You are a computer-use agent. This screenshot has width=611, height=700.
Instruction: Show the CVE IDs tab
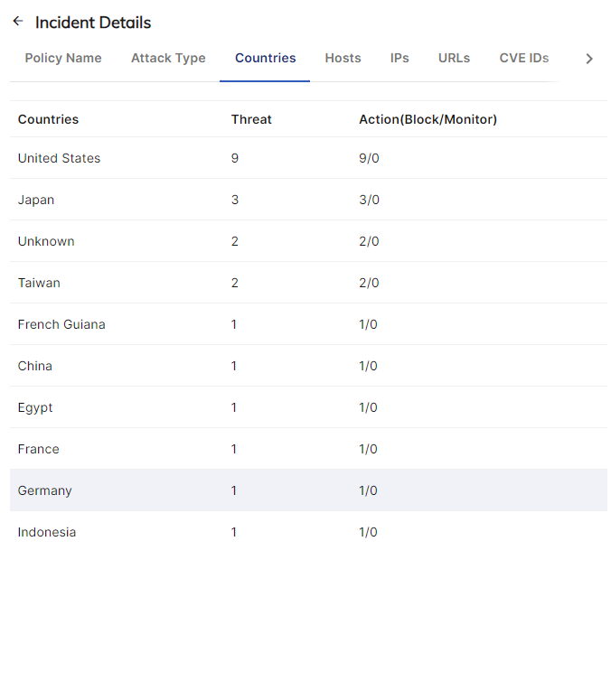(524, 58)
